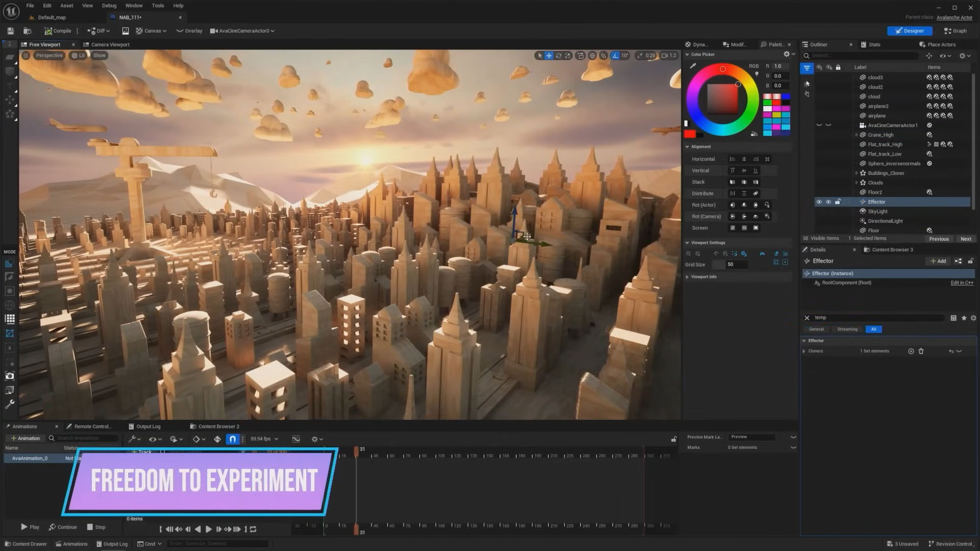The width and height of the screenshot is (980, 551).
Task: Toggle the Effector row lock icon
Action: click(838, 202)
